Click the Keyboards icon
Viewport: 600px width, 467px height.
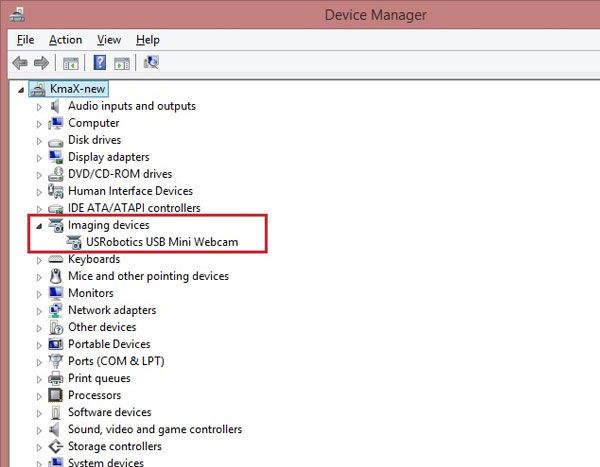[x=56, y=260]
